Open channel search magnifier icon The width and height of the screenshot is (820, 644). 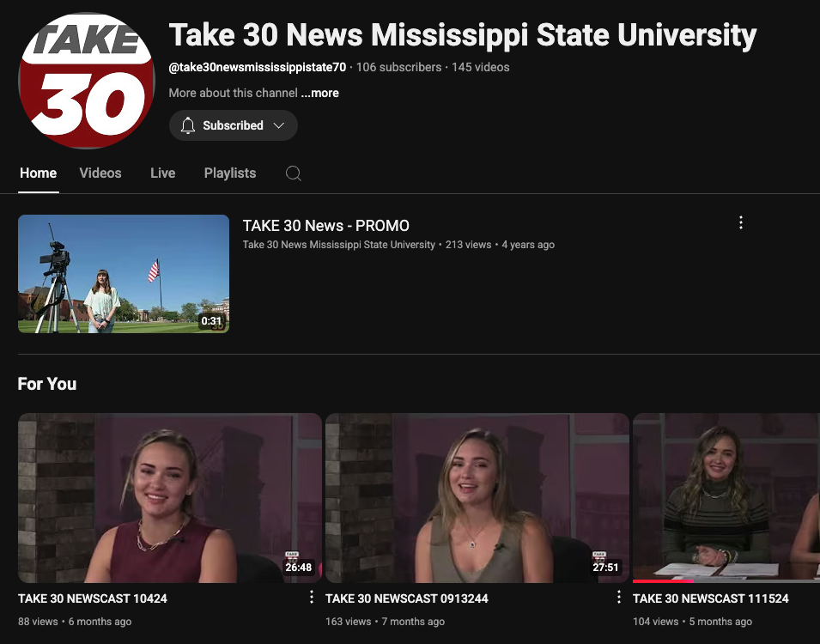294,173
